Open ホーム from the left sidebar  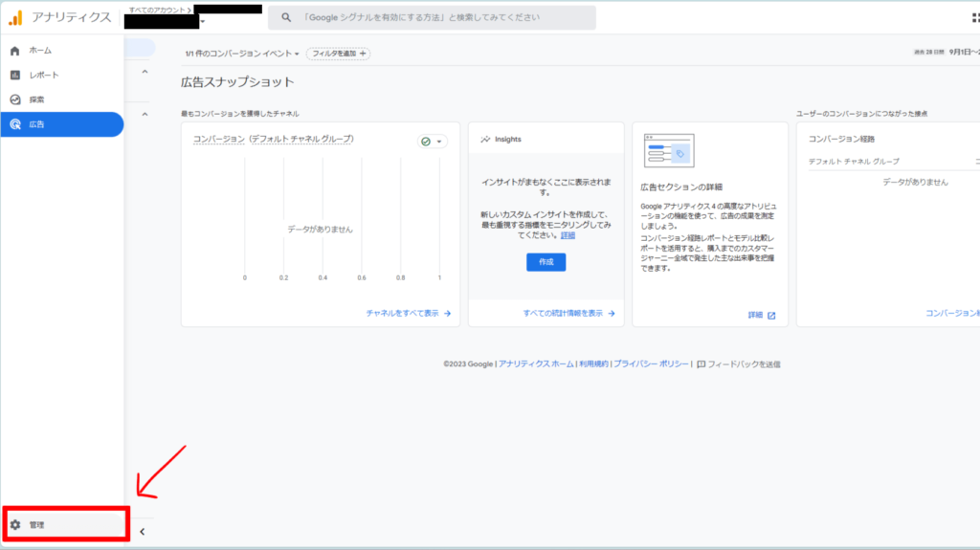(x=40, y=50)
